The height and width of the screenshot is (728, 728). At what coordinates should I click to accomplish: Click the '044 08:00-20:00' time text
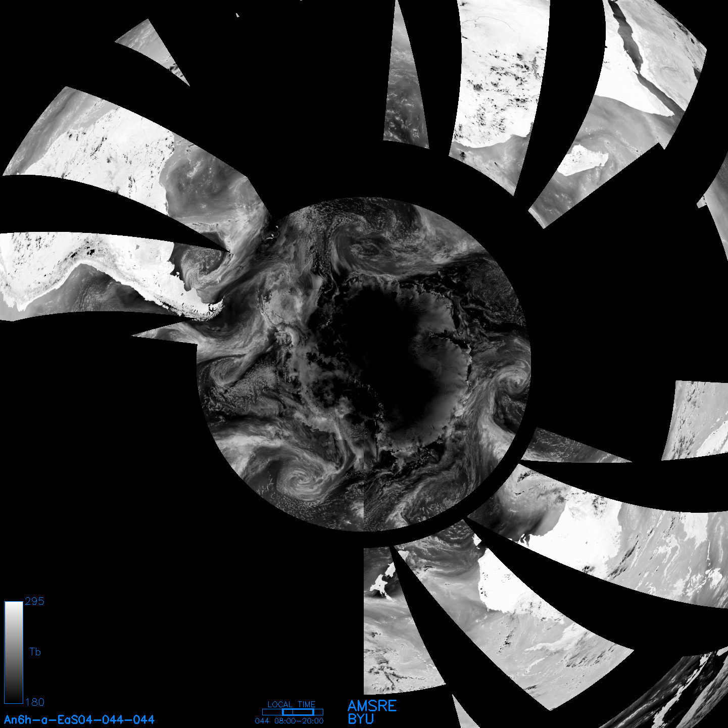click(289, 721)
